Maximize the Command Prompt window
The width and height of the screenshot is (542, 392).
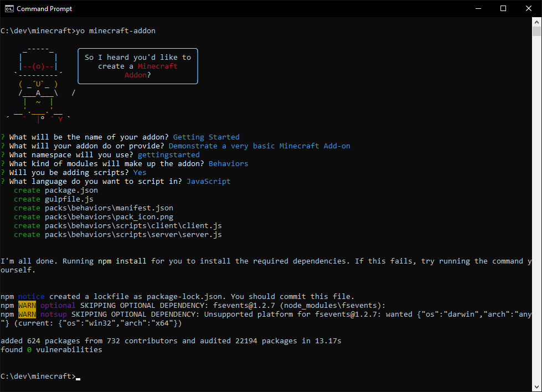[503, 8]
